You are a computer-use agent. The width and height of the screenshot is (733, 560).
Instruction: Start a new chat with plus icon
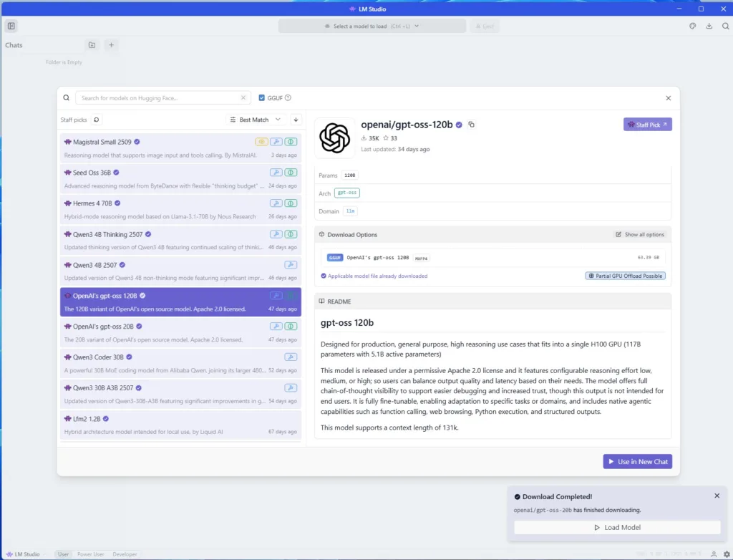point(111,45)
